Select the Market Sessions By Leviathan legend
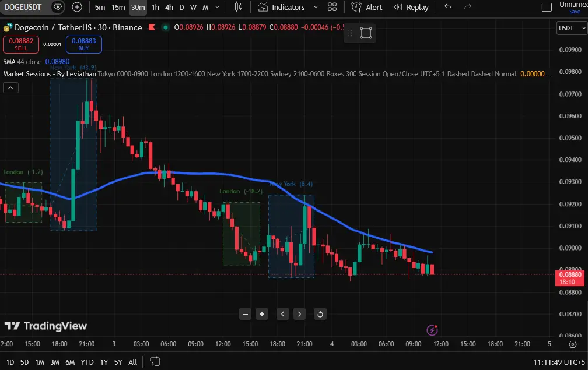The width and height of the screenshot is (588, 370). click(50, 74)
